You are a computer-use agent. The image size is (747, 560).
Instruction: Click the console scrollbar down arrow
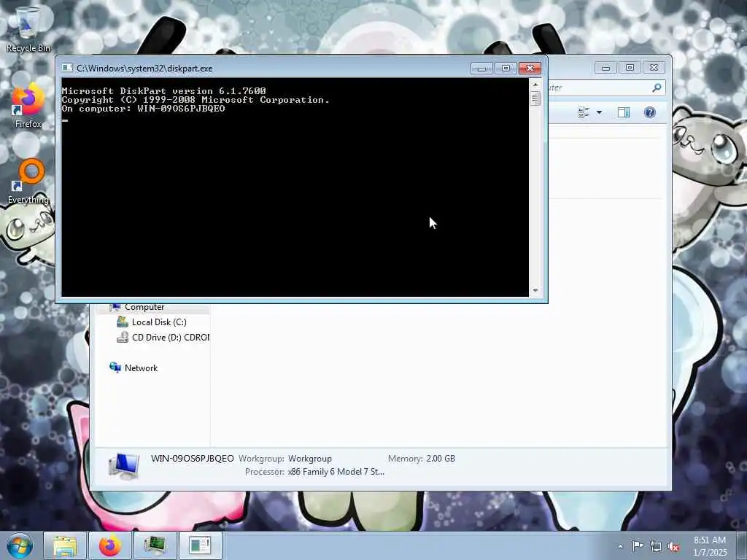click(535, 290)
